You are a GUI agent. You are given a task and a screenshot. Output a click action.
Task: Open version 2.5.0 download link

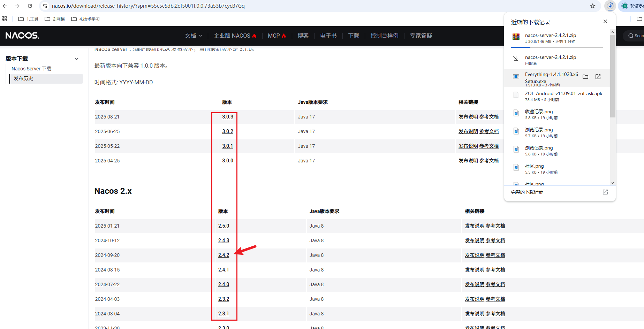224,226
